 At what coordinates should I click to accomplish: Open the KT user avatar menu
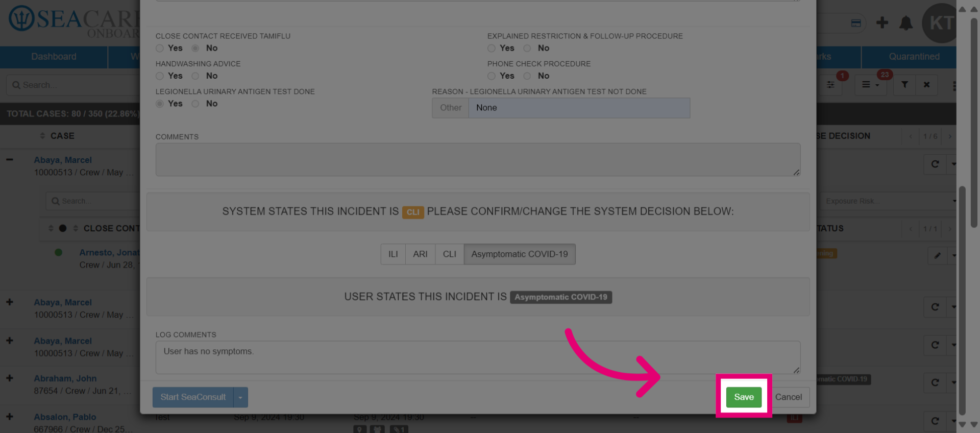[x=940, y=23]
